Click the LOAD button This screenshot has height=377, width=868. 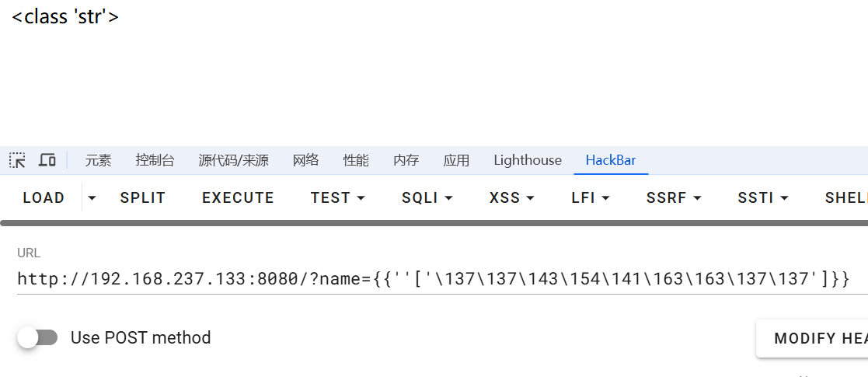click(44, 198)
